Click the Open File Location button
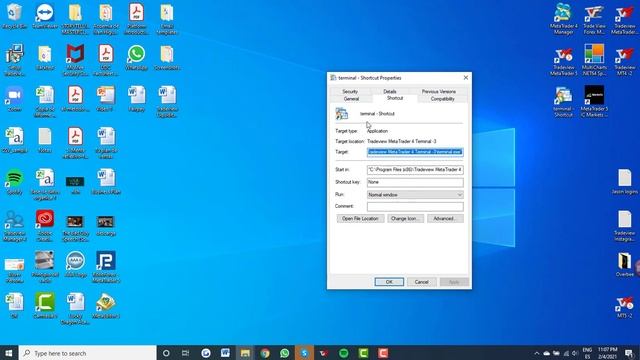 point(360,219)
